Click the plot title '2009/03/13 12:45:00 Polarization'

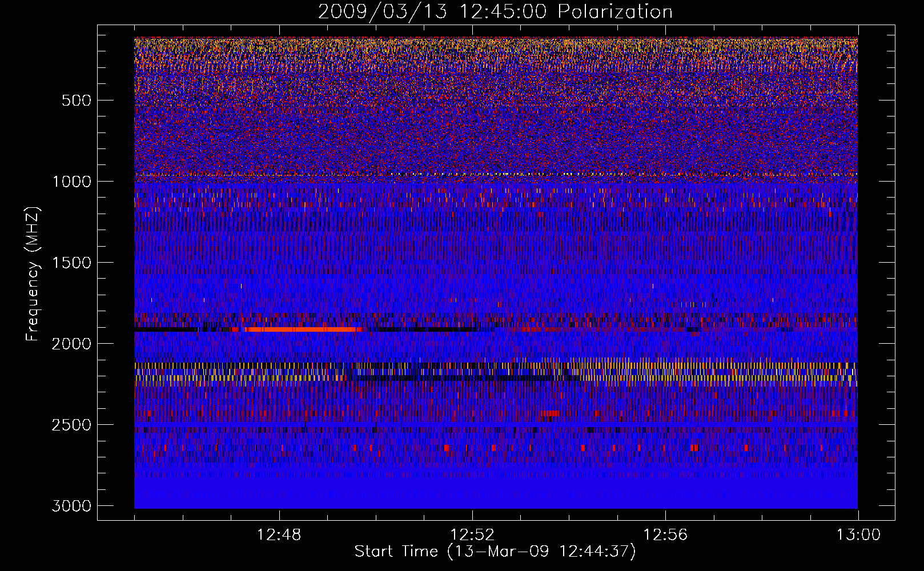pyautogui.click(x=495, y=11)
